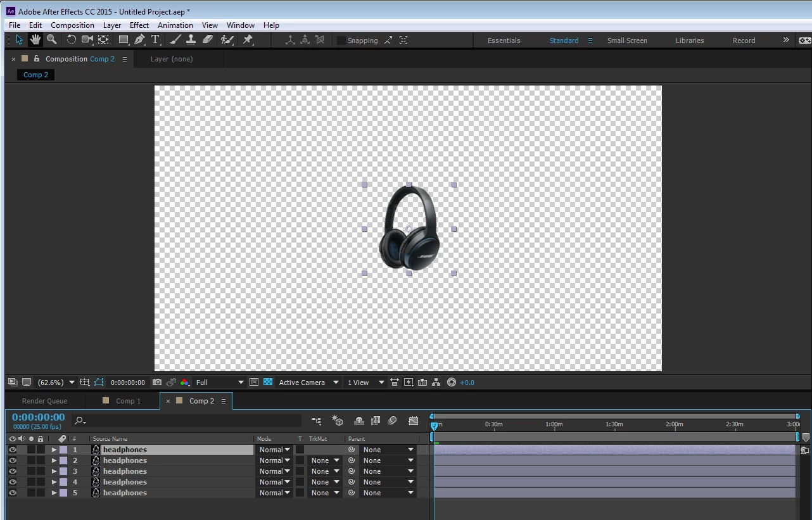
Task: Select the Rotation tool
Action: click(x=71, y=39)
